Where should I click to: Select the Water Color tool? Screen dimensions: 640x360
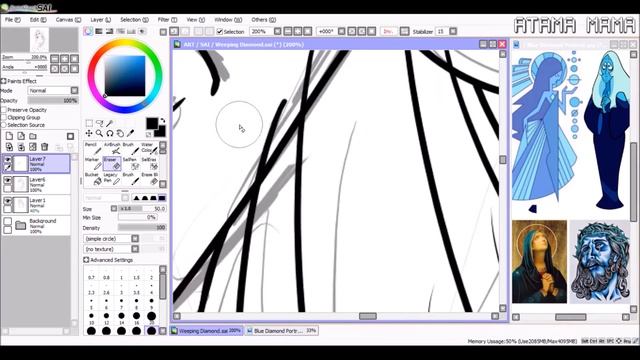[x=149, y=149]
